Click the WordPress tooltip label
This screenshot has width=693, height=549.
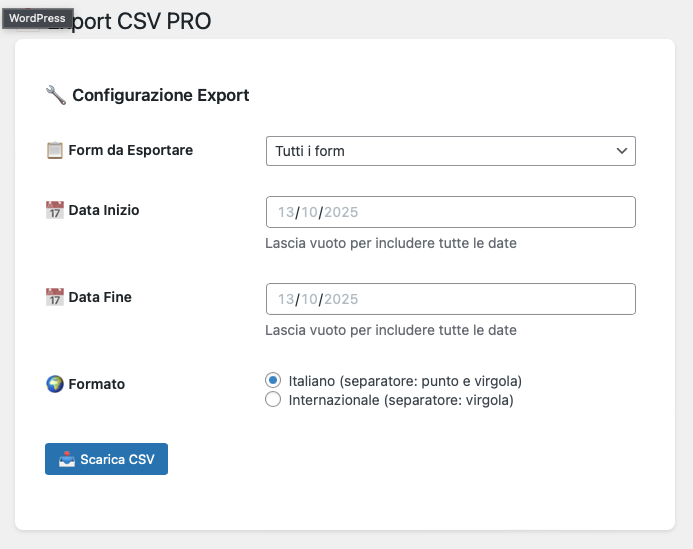37,18
